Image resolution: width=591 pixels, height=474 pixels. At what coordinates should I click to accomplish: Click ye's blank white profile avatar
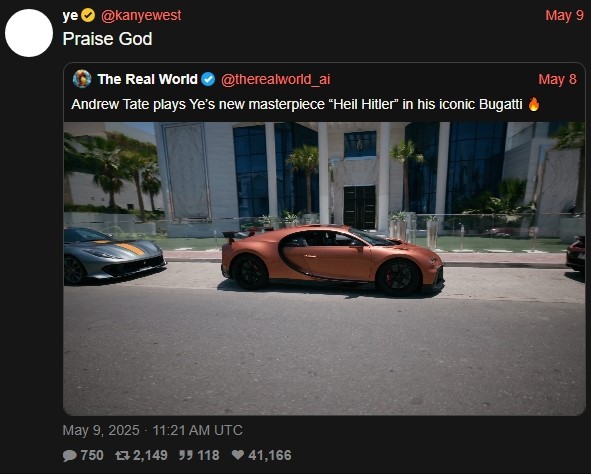29,33
